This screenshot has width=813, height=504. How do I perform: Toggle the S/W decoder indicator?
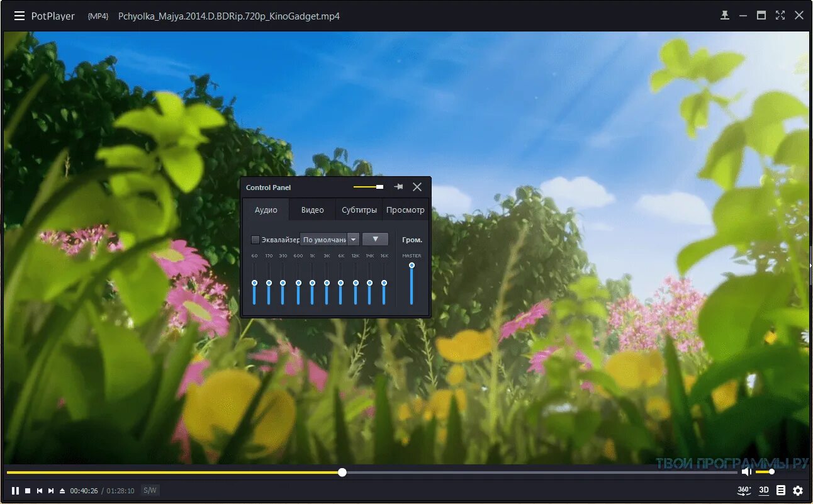[x=150, y=490]
